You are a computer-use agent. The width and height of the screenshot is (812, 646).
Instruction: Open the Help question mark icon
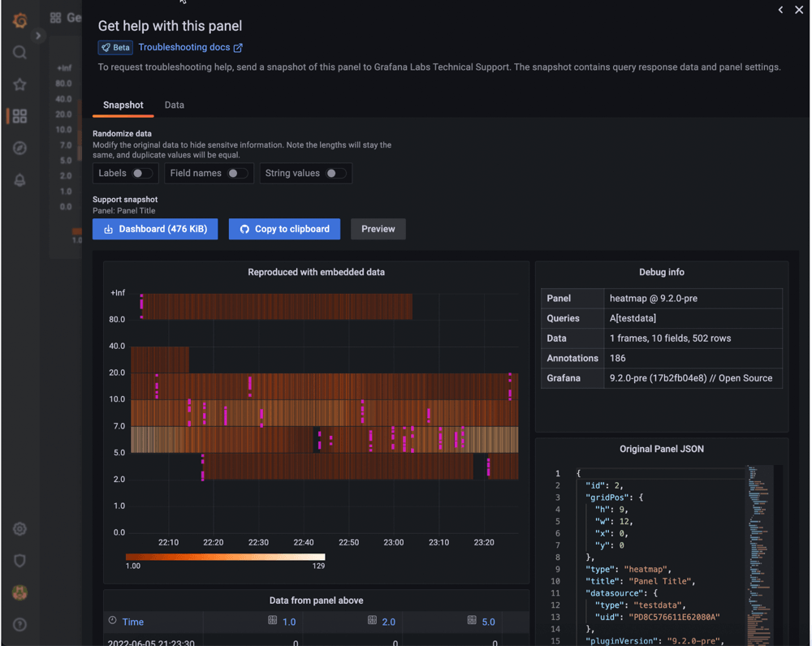click(20, 624)
